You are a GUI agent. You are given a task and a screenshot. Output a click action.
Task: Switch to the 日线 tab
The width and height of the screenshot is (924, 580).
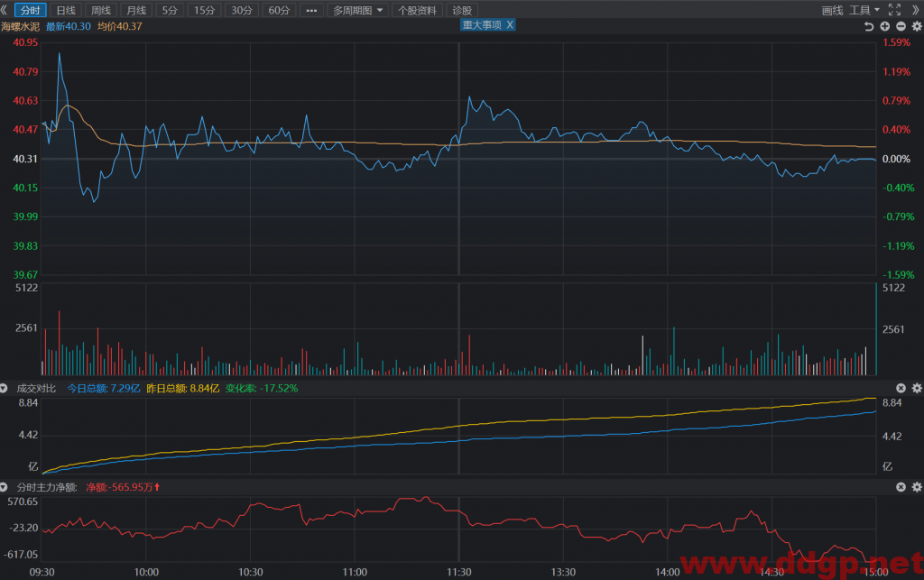66,11
